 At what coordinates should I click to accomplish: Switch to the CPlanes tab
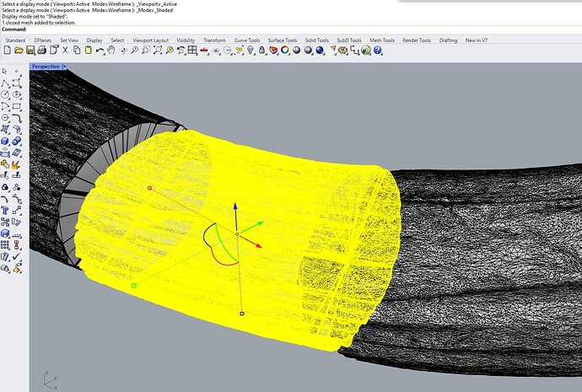coord(43,40)
